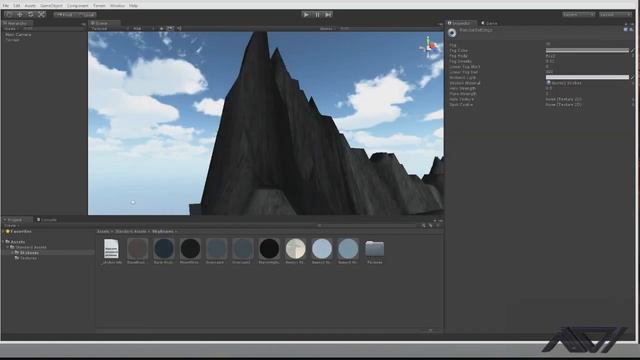The height and width of the screenshot is (360, 640).
Task: Open the Textured draw mode dropdown
Action: coord(109,29)
